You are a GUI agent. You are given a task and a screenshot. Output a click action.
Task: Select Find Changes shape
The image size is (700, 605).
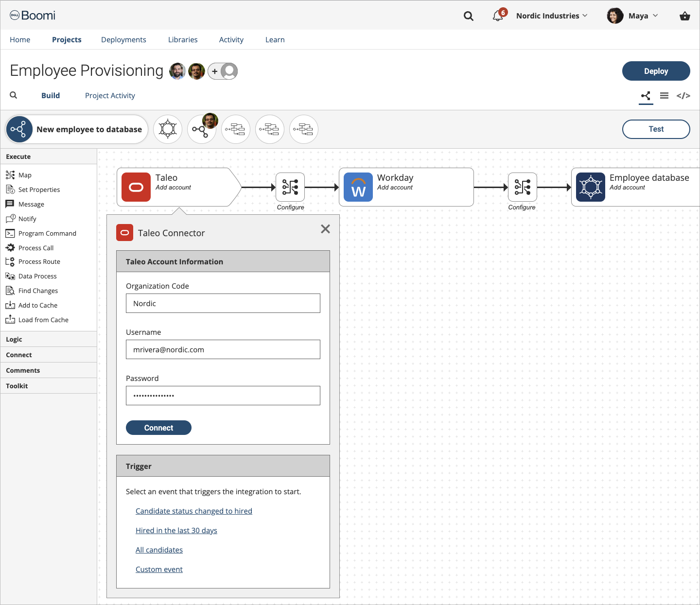point(32,291)
